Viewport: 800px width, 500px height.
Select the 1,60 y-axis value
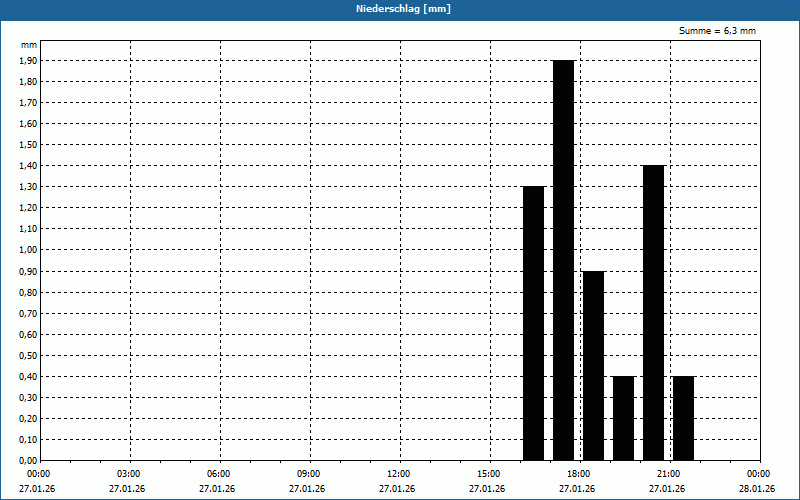[28, 123]
